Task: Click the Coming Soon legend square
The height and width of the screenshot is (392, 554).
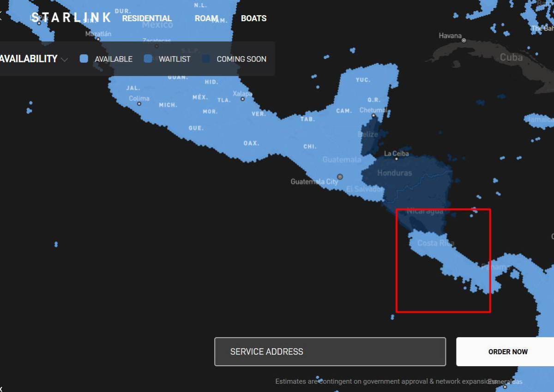Action: pyautogui.click(x=206, y=59)
